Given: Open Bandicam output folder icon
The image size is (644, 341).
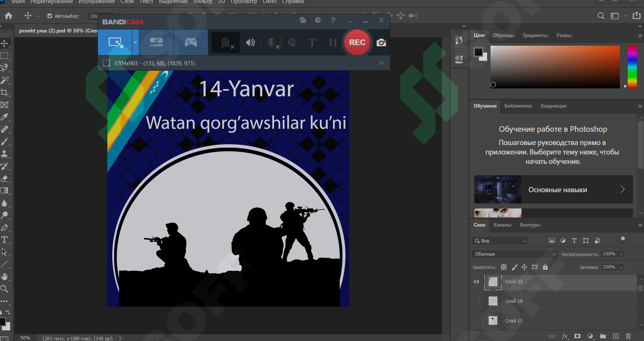Looking at the screenshot, I should pos(303,20).
